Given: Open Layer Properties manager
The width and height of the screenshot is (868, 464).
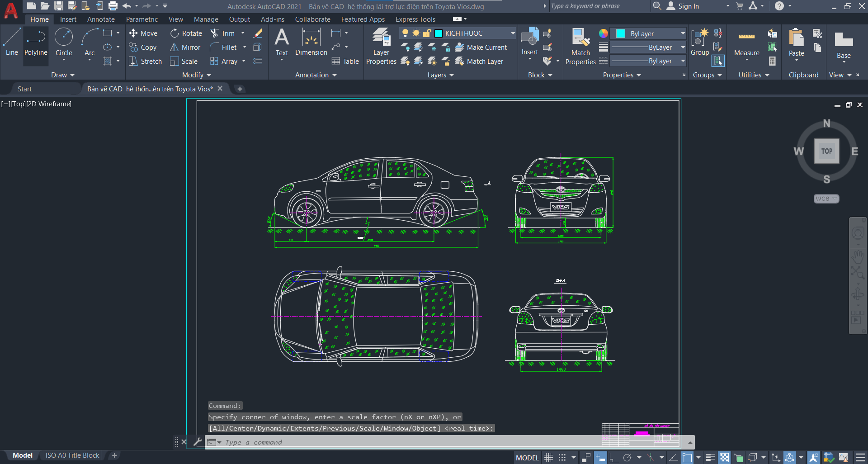Looking at the screenshot, I should click(381, 46).
